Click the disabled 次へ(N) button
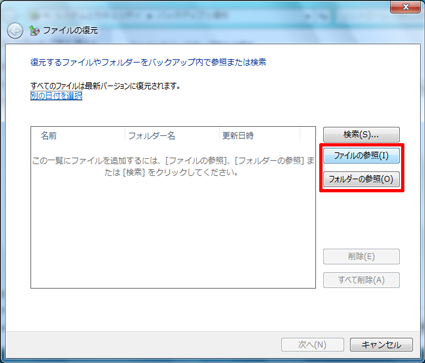Viewport: 425px width, 363px height. [x=312, y=345]
